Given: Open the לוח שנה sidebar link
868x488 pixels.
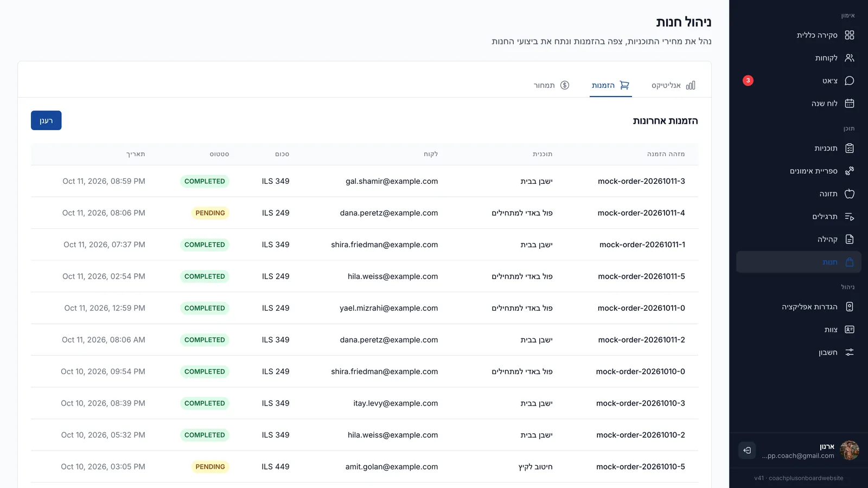Looking at the screenshot, I should (824, 104).
